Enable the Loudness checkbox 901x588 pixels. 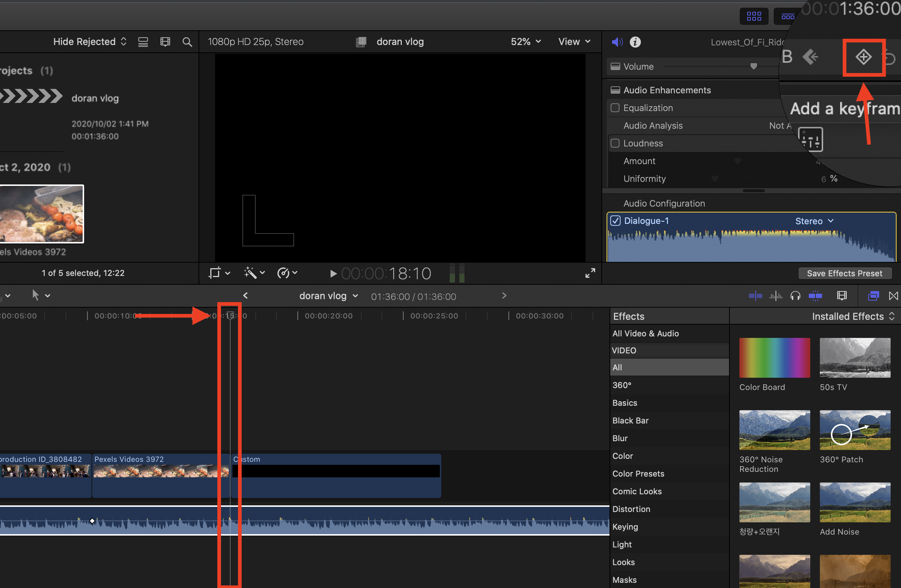(615, 143)
